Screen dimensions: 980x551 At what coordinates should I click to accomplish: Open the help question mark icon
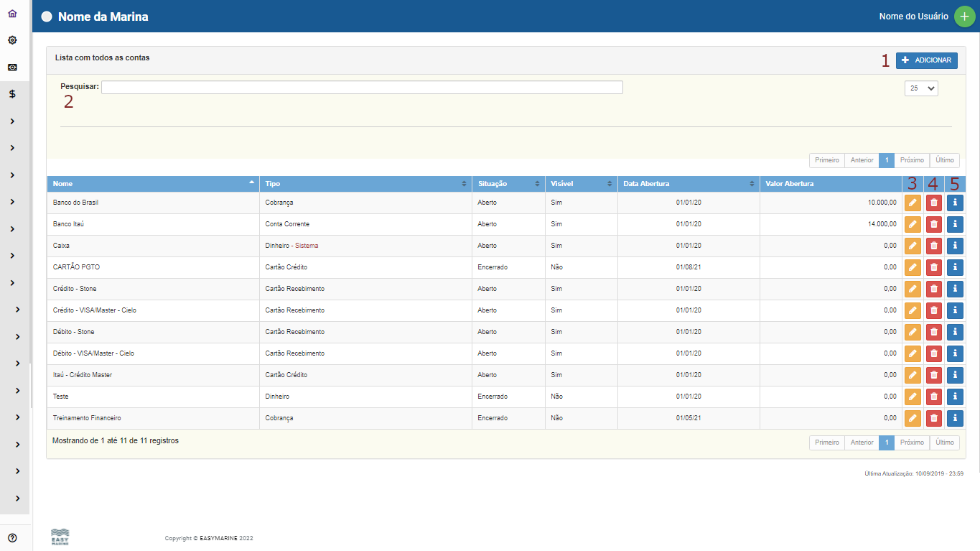tap(12, 537)
